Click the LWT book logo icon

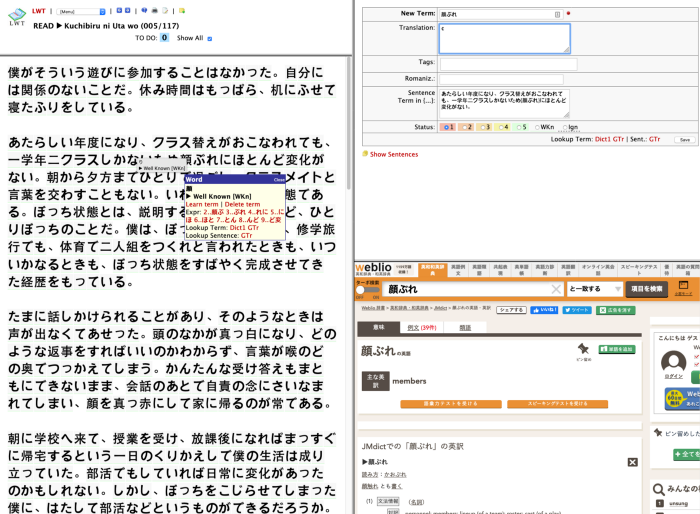coord(17,16)
